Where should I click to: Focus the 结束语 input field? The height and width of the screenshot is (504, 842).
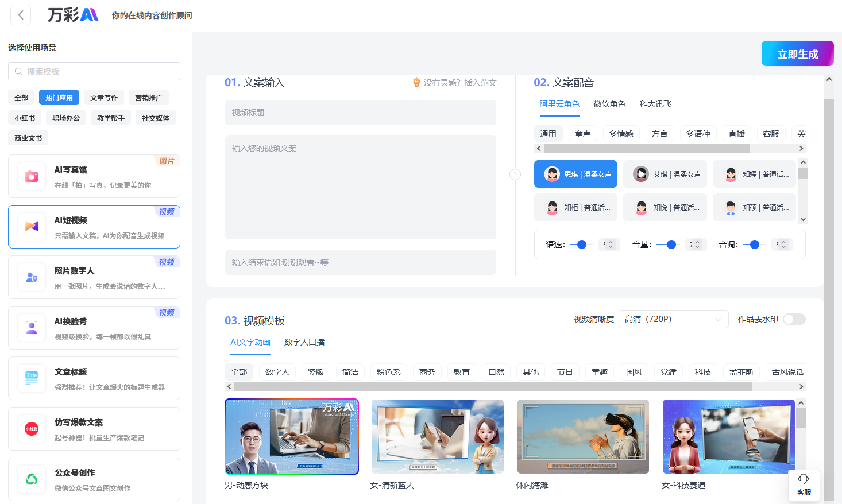(361, 262)
